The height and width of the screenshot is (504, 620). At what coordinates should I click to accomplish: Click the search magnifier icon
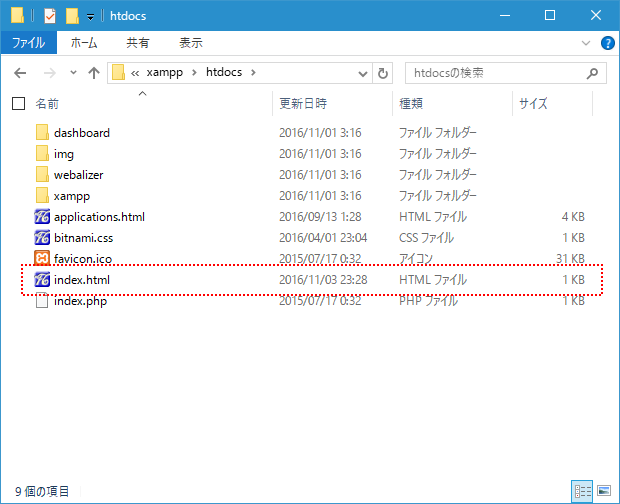pos(592,73)
